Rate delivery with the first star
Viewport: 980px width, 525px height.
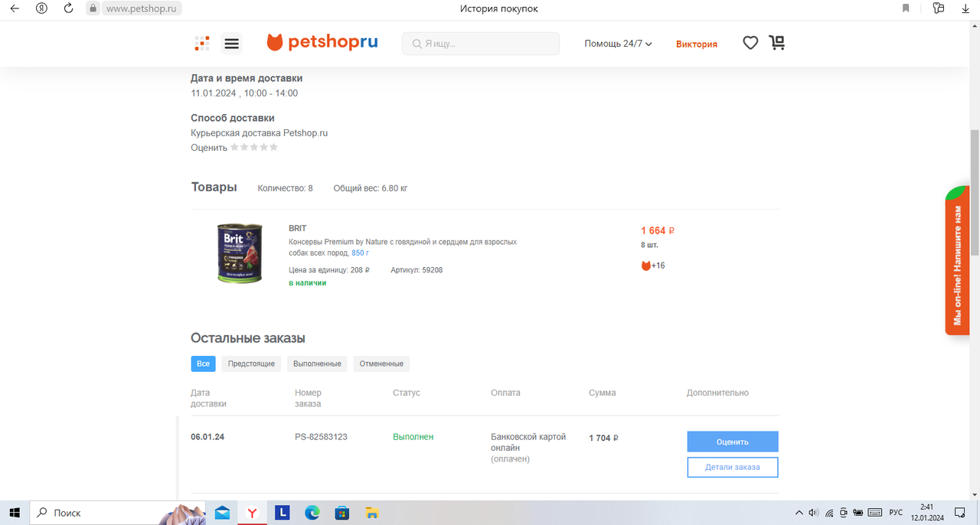(235, 147)
